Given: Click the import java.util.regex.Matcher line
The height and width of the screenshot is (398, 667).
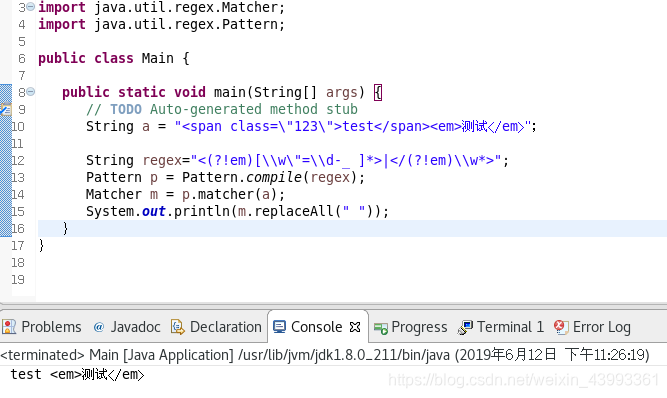Looking at the screenshot, I should [162, 7].
